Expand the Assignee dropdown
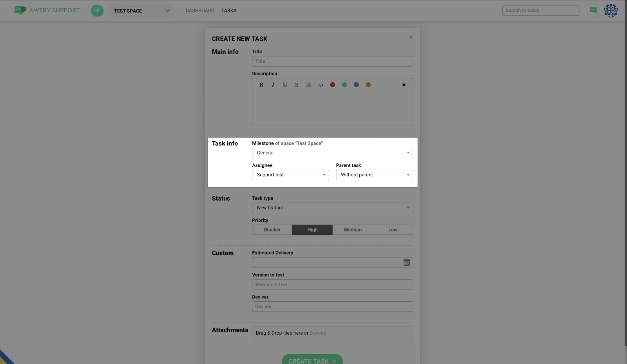Image resolution: width=627 pixels, height=364 pixels. point(290,175)
